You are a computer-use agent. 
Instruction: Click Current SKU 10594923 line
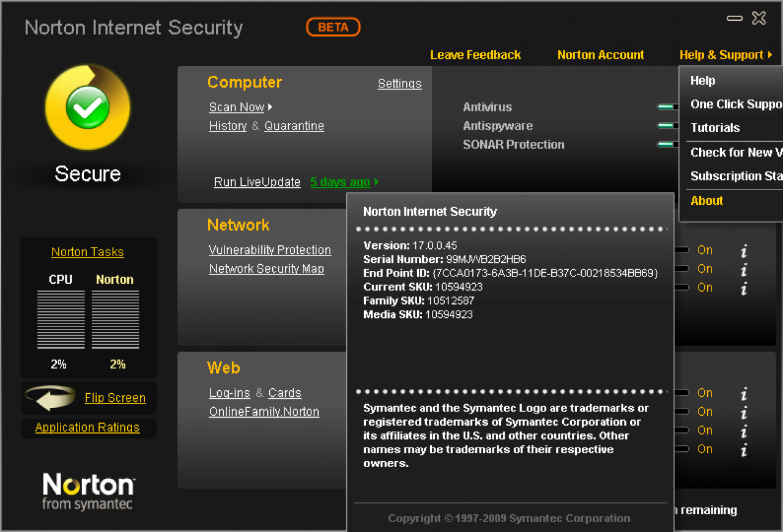[423, 287]
